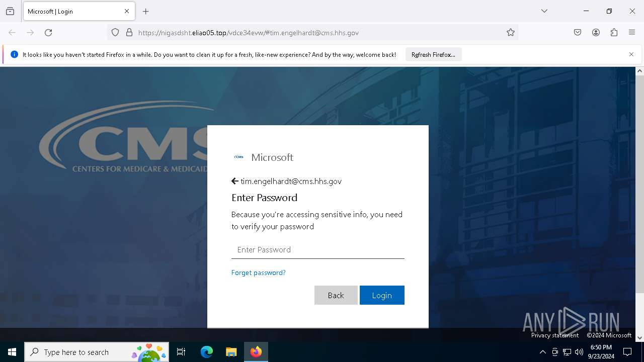
Task: Open tracking protection shield icon
Action: (x=115, y=33)
